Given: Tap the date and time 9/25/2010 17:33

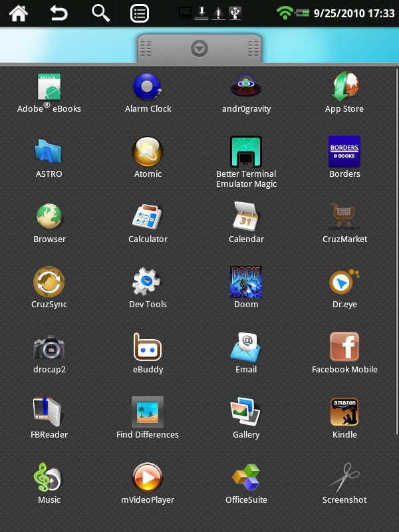Looking at the screenshot, I should (354, 13).
